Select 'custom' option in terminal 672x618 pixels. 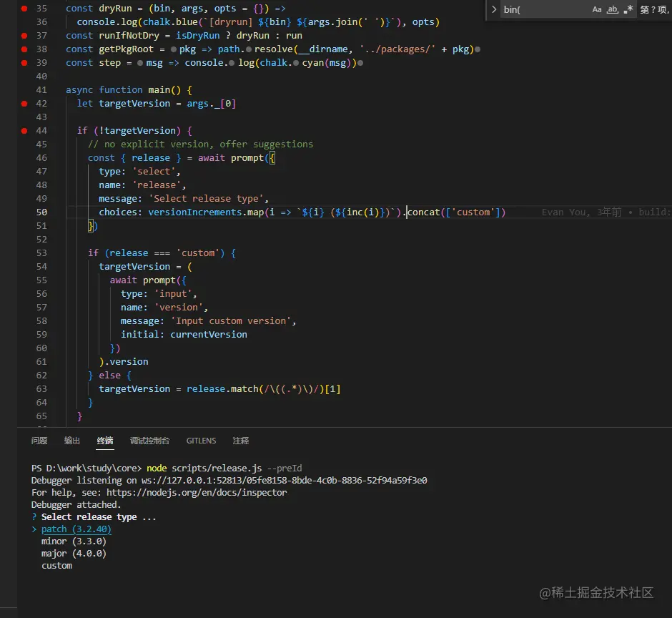pos(57,566)
